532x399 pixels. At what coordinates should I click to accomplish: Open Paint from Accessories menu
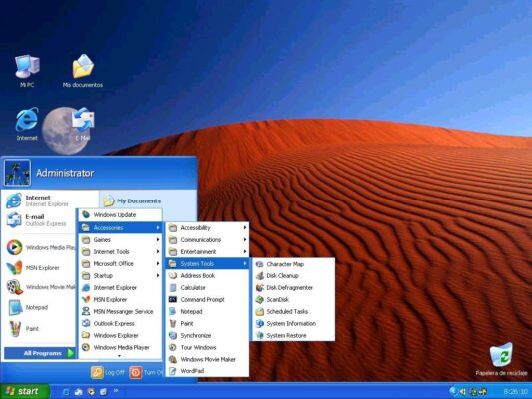coord(207,323)
